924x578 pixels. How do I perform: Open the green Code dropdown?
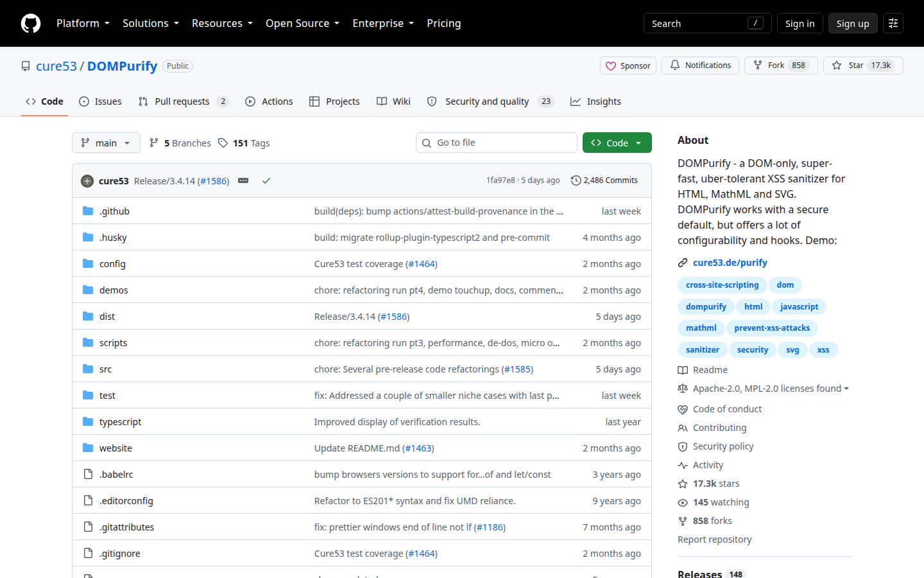(x=617, y=143)
